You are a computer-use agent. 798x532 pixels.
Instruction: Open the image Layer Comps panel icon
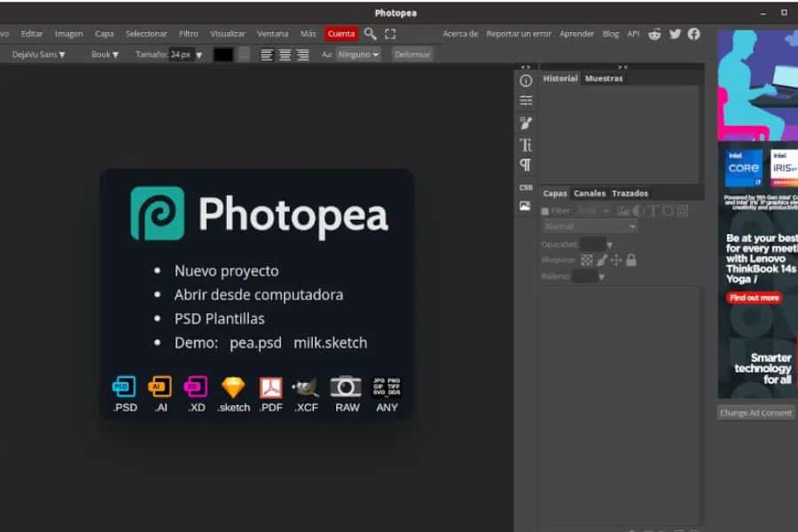525,207
